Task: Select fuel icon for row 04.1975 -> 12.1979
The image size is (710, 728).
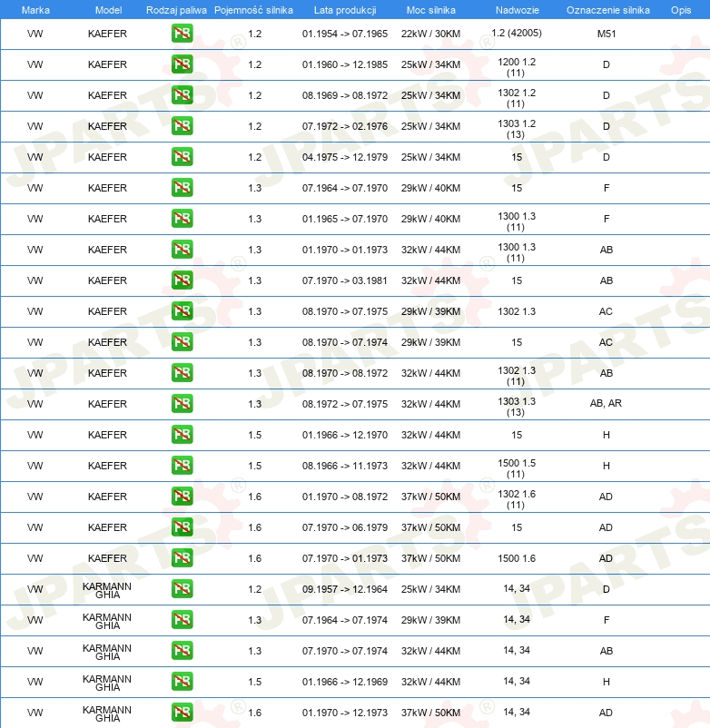Action: tap(182, 157)
